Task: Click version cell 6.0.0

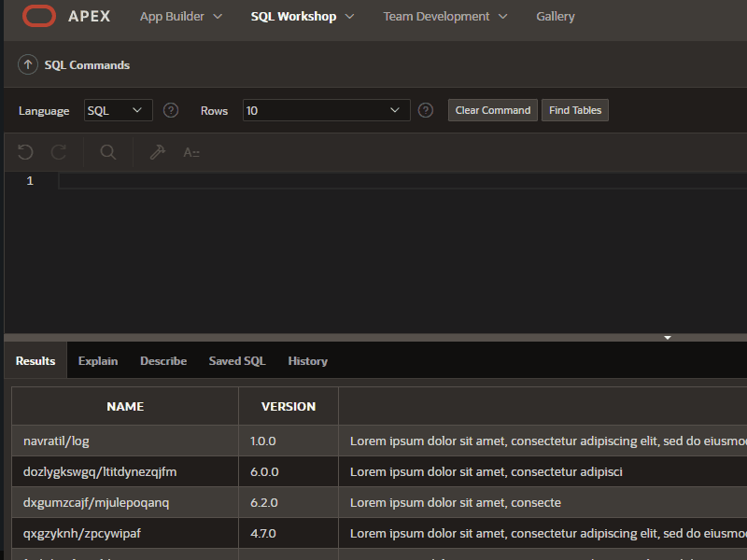Action: click(x=289, y=471)
